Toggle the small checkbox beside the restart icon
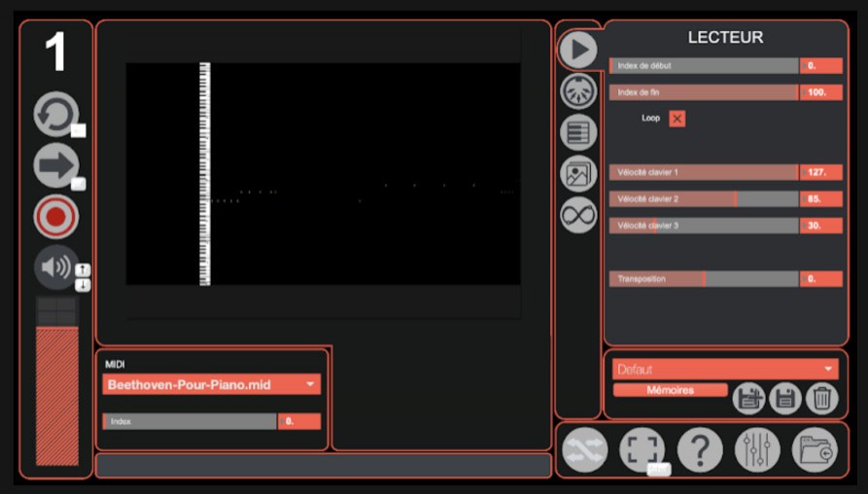Image resolution: width=868 pixels, height=494 pixels. click(x=79, y=131)
